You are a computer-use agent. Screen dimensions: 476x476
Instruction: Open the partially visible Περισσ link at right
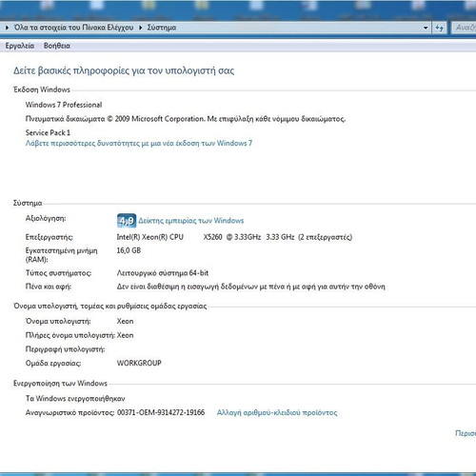point(466,433)
